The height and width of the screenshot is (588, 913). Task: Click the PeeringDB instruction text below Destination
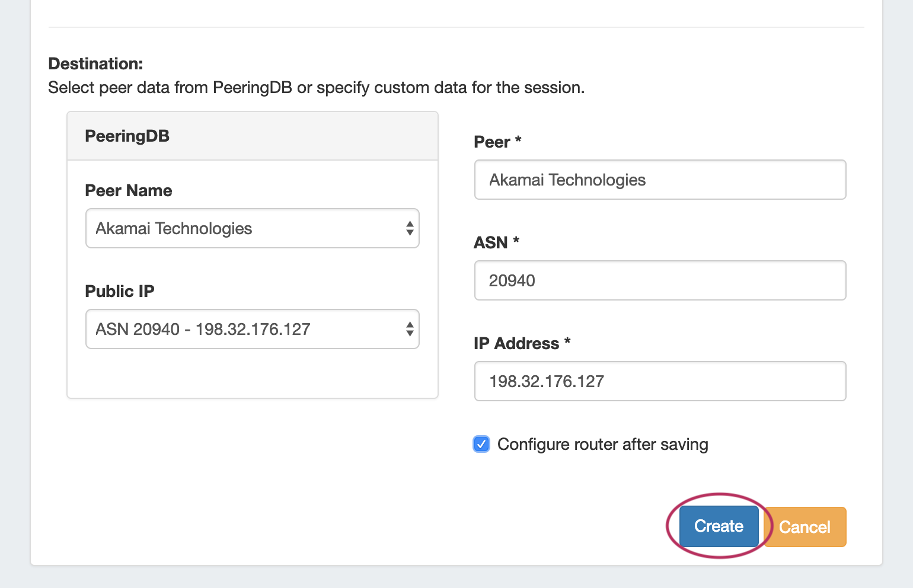pos(316,88)
